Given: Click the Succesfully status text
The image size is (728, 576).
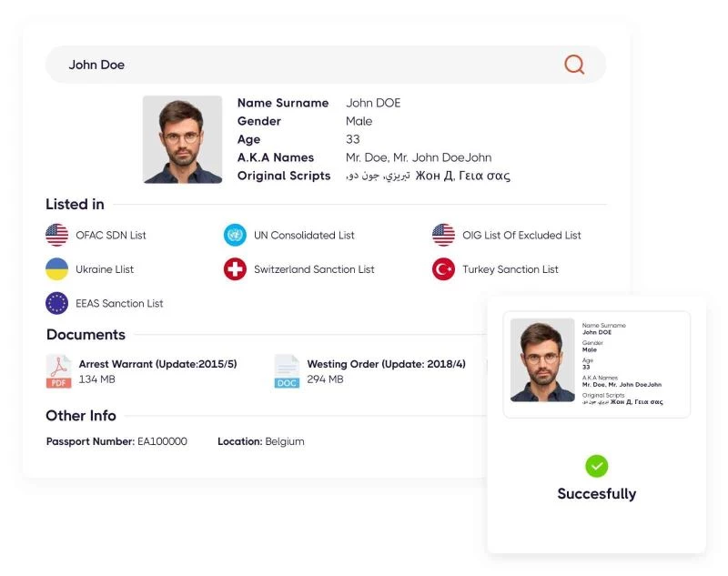Looking at the screenshot, I should tap(597, 494).
